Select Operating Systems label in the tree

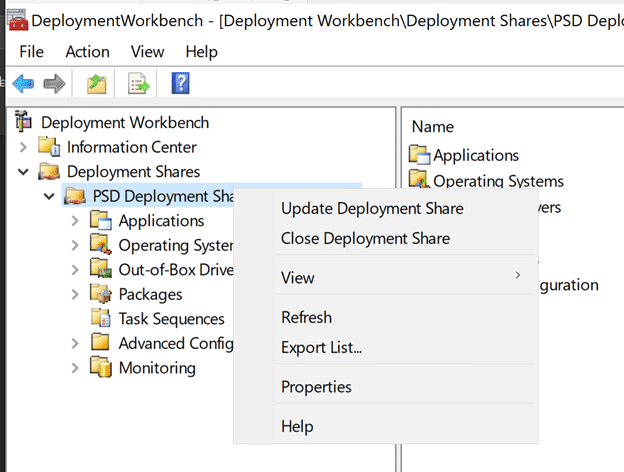coord(176,246)
